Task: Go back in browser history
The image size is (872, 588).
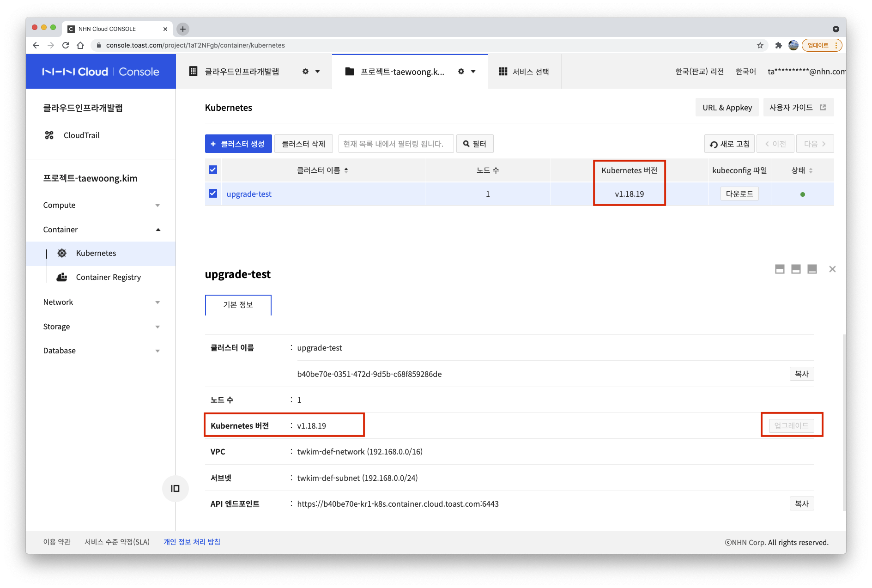Action: click(x=36, y=45)
